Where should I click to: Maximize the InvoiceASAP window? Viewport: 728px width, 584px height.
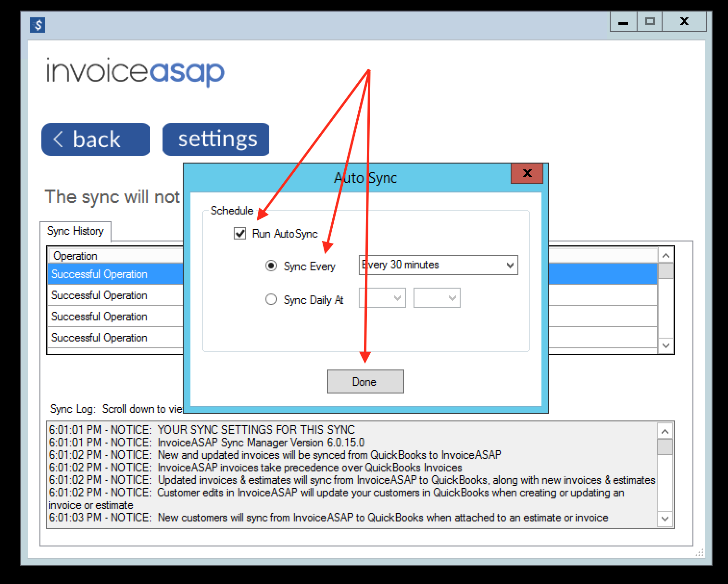[650, 22]
